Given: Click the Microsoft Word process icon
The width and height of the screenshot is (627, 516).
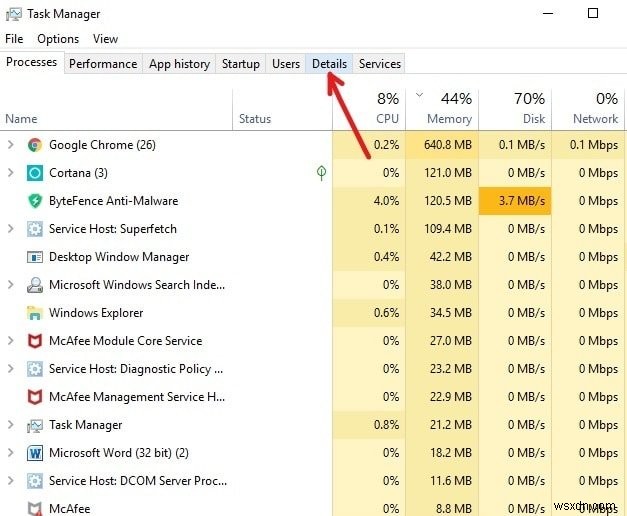Looking at the screenshot, I should pos(35,453).
